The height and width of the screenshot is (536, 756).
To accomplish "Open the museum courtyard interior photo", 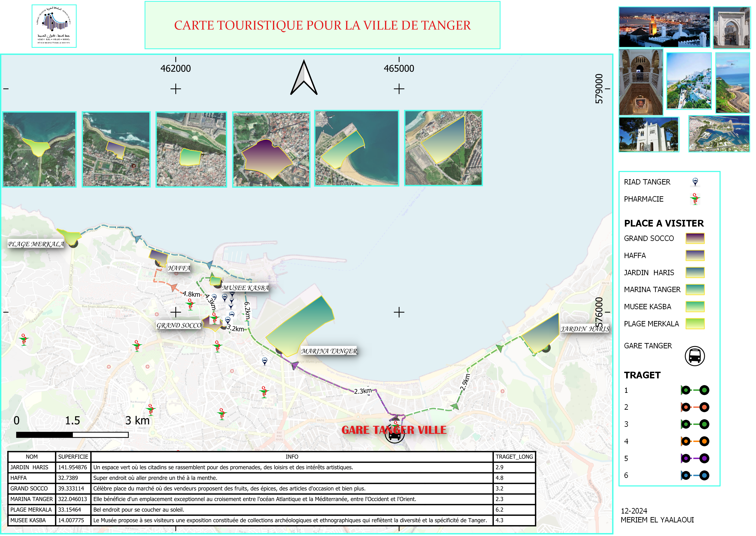I will pyautogui.click(x=641, y=82).
